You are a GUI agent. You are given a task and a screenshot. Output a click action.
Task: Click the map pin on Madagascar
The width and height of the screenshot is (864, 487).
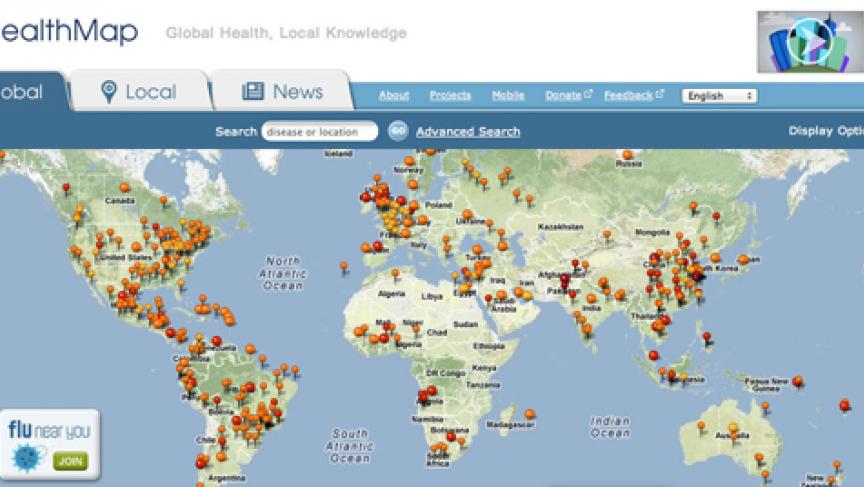tap(530, 413)
